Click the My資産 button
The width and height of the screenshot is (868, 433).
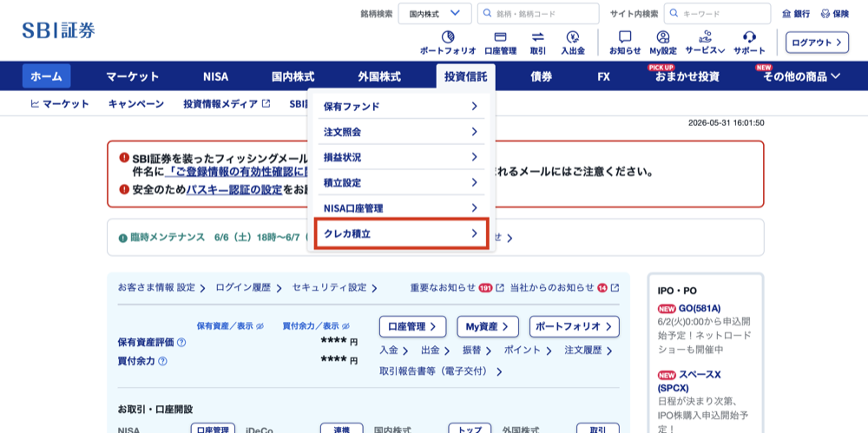pos(488,326)
